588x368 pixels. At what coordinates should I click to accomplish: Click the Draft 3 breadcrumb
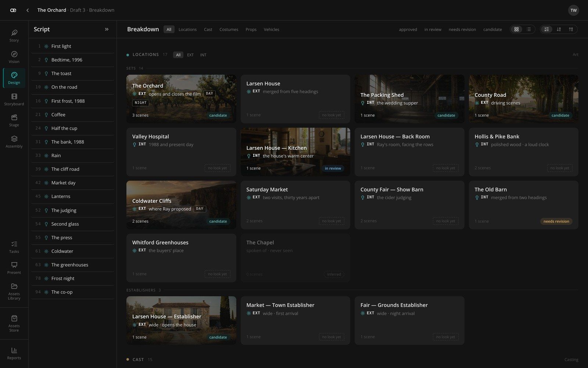pos(78,10)
